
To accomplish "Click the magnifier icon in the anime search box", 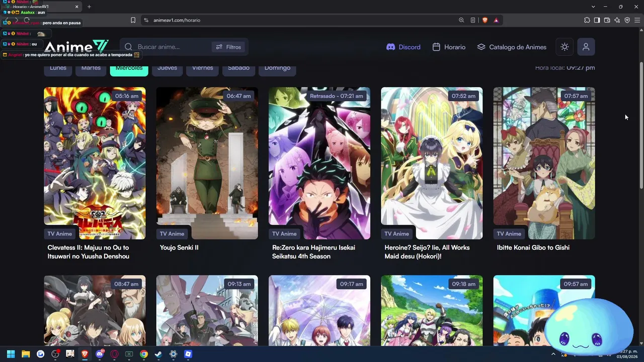I will coord(128,47).
